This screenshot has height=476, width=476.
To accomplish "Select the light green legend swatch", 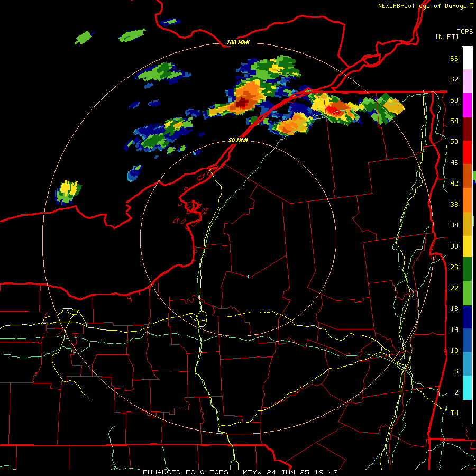I will (467, 292).
